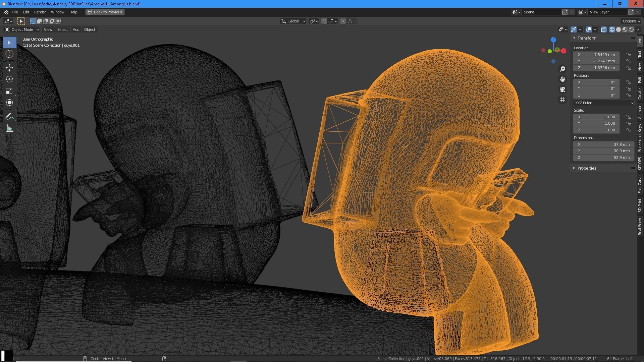This screenshot has height=362, width=644.
Task: Open the Object Mode dropdown
Action: pos(22,29)
